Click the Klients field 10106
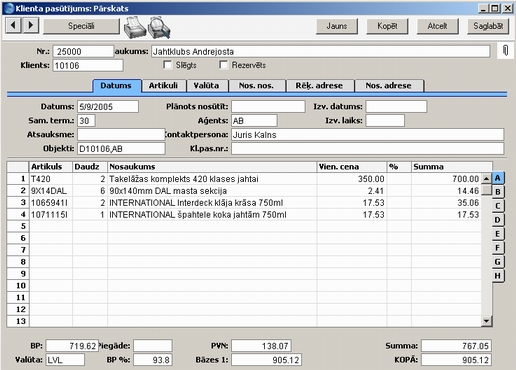Screen dimensions: 516x370 [88, 65]
